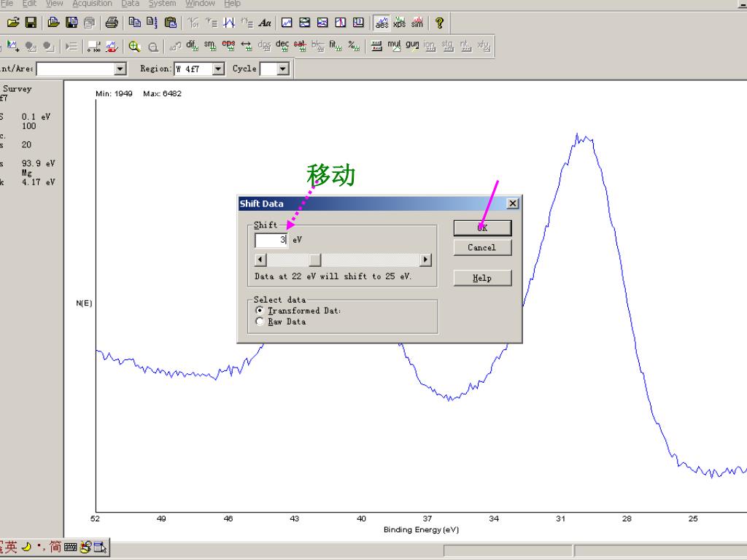This screenshot has height=560, width=747.
Task: Open the System menu
Action: 163,4
